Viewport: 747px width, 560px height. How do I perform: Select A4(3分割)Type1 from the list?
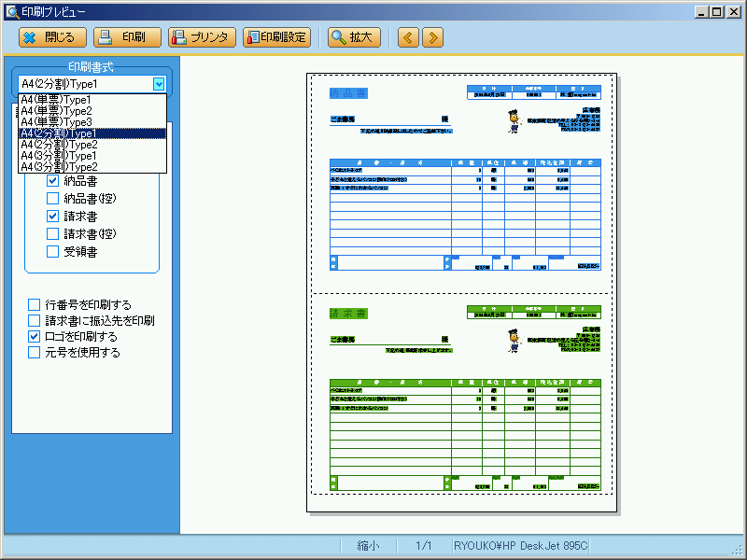tap(92, 156)
